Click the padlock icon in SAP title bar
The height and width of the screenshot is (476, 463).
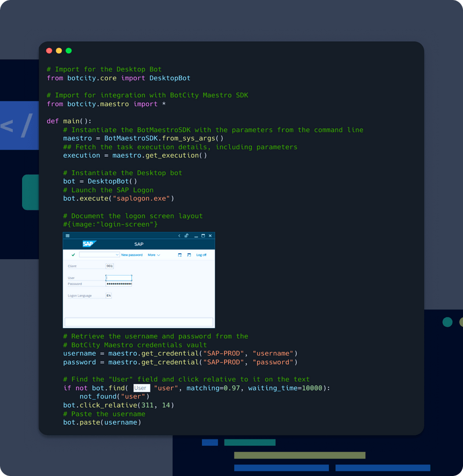[x=186, y=236]
